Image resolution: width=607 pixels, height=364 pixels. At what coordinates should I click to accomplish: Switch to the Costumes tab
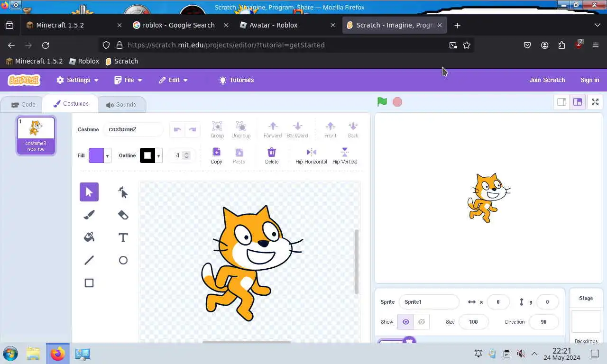point(70,104)
